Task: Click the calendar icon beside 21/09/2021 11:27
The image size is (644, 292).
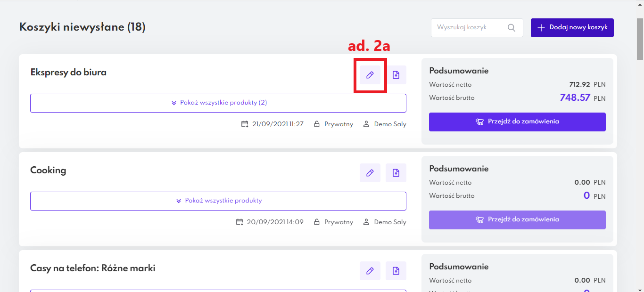Action: [x=245, y=124]
